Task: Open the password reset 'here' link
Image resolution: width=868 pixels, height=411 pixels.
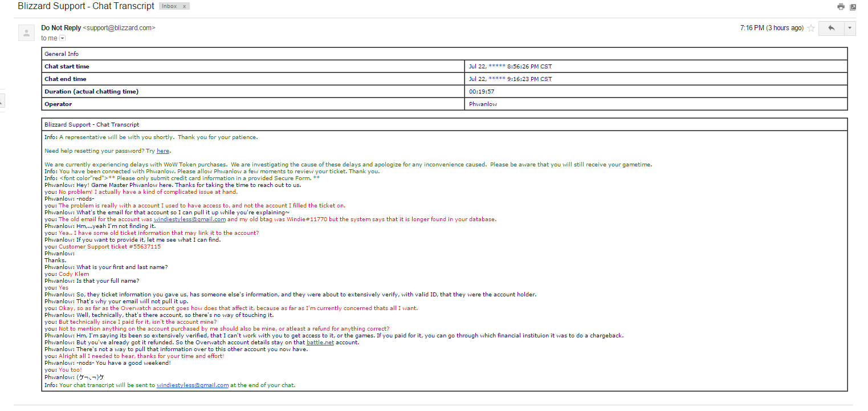Action: pyautogui.click(x=163, y=151)
